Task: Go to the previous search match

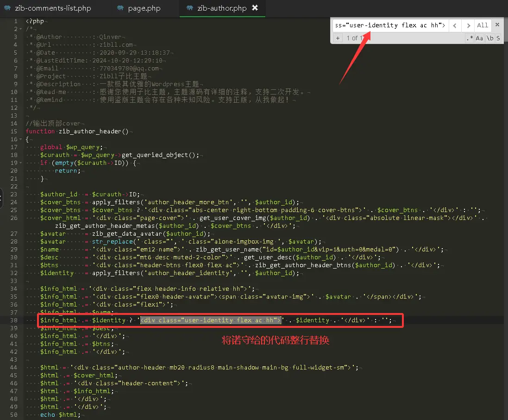Action: coord(455,25)
